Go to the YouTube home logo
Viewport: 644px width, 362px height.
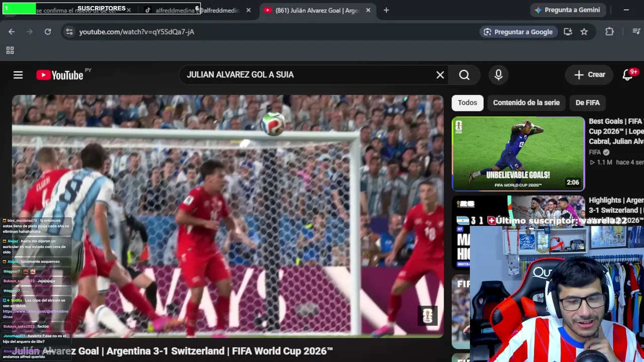(x=59, y=75)
